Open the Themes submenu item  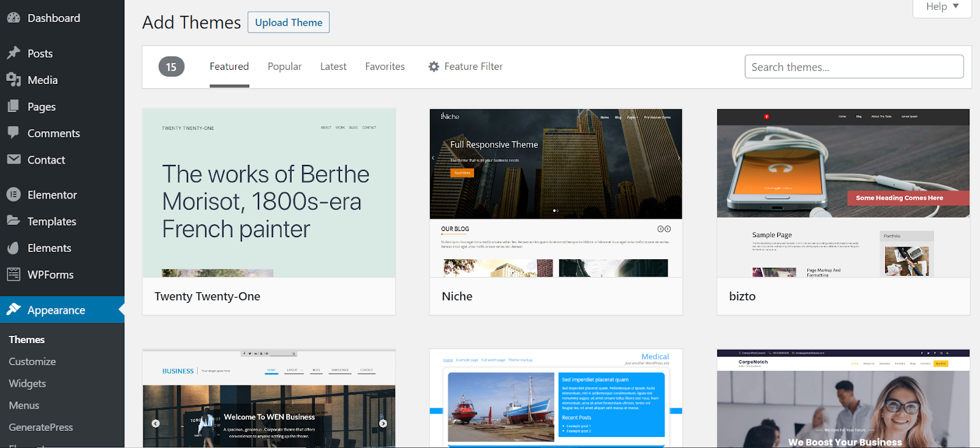[27, 340]
